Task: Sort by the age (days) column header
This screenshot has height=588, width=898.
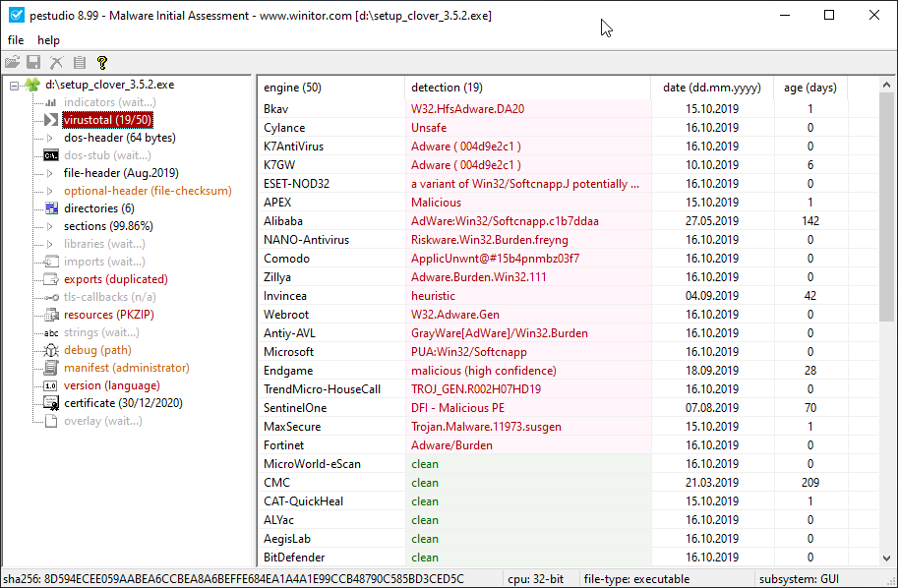Action: click(x=810, y=88)
